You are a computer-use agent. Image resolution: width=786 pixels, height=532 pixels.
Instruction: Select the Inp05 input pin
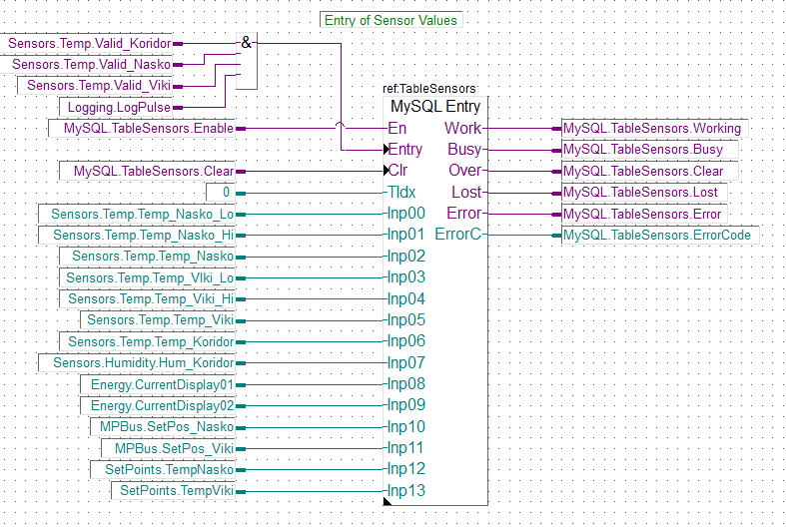click(x=406, y=320)
